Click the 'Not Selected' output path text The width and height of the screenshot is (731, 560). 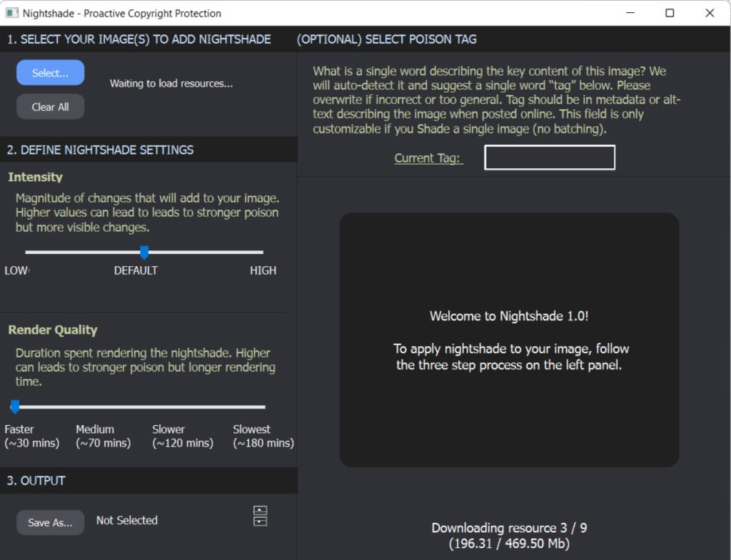tap(127, 520)
